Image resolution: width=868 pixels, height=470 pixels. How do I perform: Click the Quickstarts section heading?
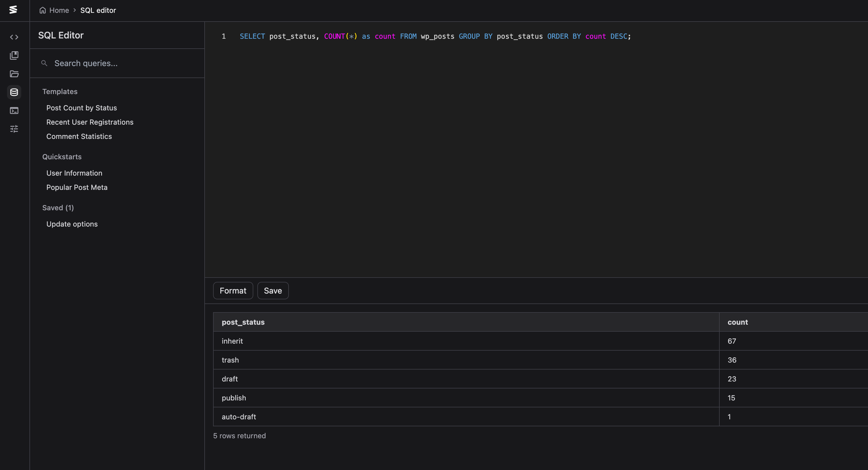[x=62, y=157]
